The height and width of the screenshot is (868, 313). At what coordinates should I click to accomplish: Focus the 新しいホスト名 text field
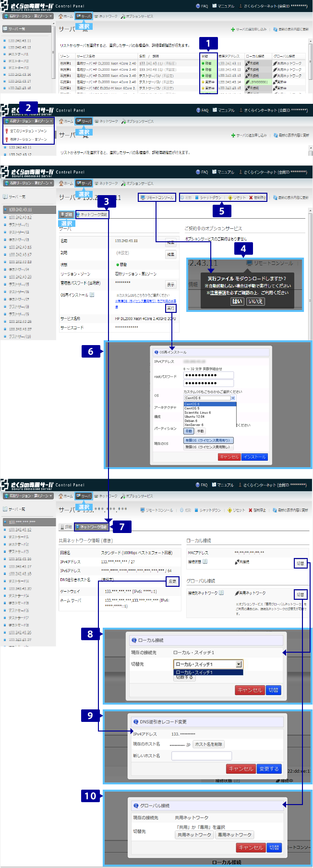(x=225, y=756)
